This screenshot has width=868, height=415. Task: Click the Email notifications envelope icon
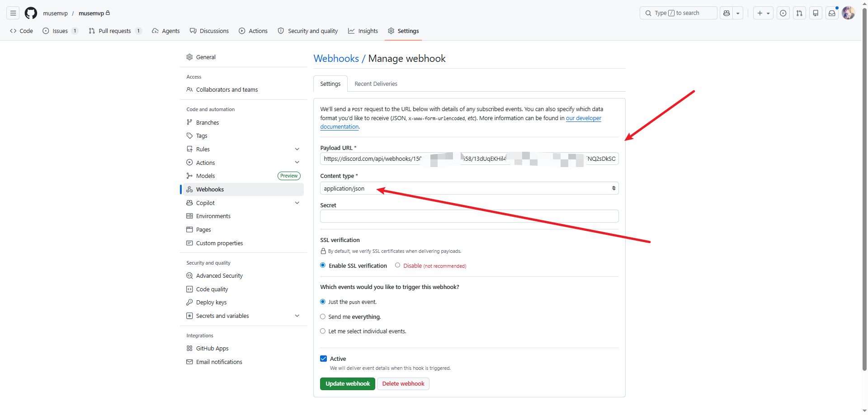pos(189,362)
